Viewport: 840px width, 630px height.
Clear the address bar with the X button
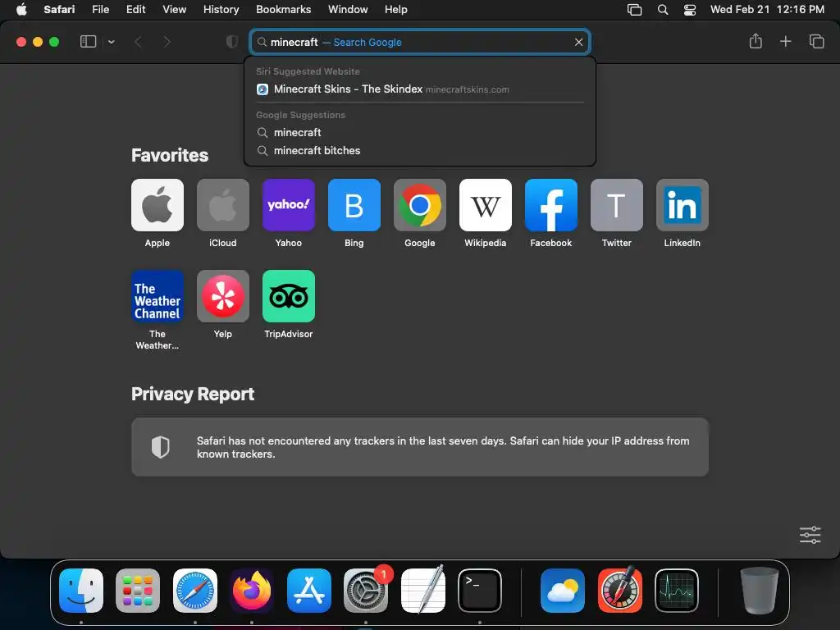coord(578,42)
